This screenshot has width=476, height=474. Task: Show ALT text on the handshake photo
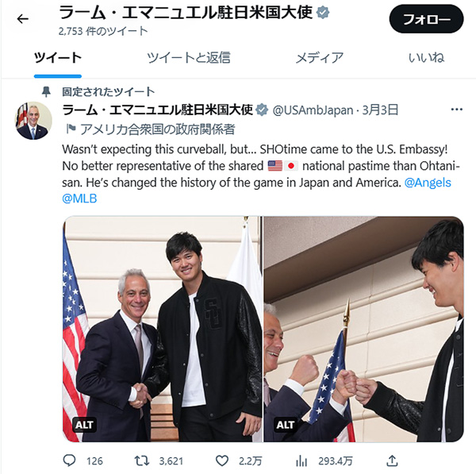[84, 425]
